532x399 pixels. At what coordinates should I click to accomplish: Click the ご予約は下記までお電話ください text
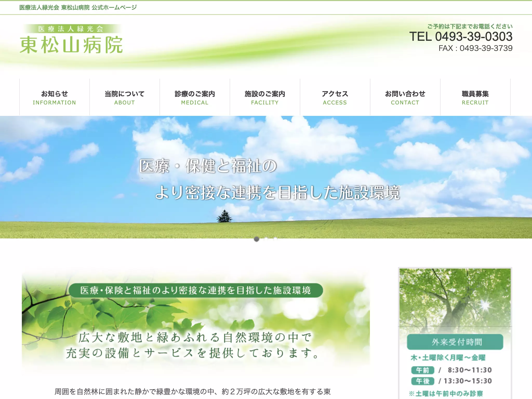click(470, 26)
